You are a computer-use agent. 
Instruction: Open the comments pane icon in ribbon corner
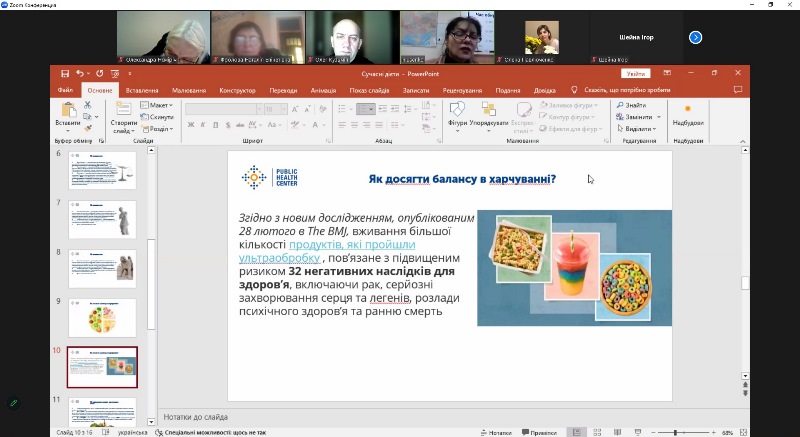pos(738,90)
